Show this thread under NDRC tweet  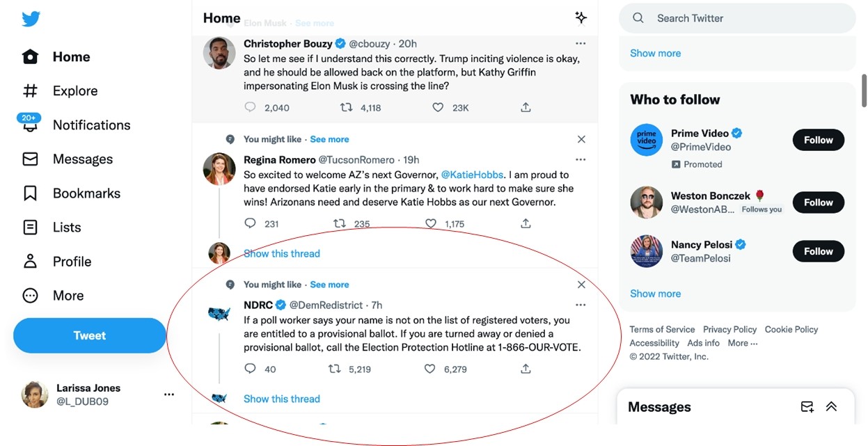click(281, 399)
